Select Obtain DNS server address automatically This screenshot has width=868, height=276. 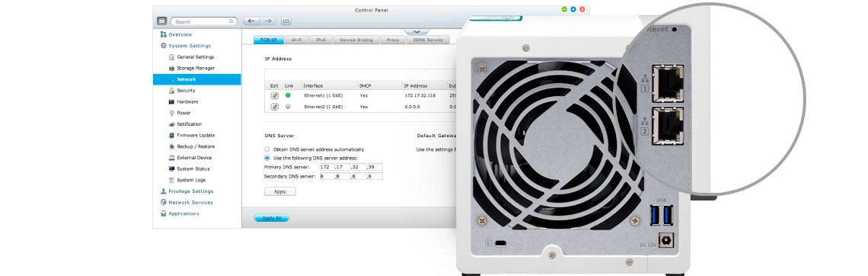click(x=267, y=149)
